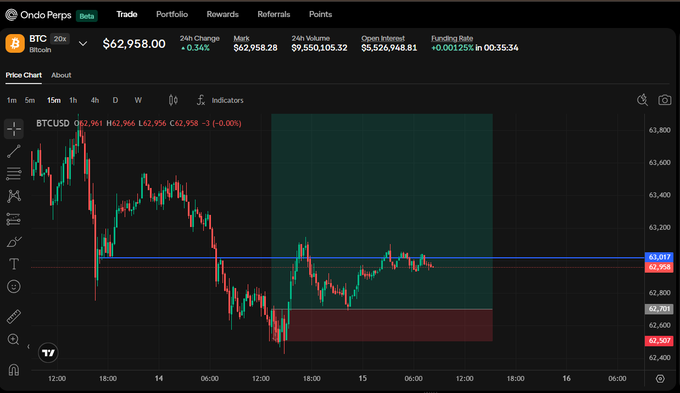Viewport: 680px width, 393px height.
Task: Navigate to the Points page
Action: [x=320, y=14]
